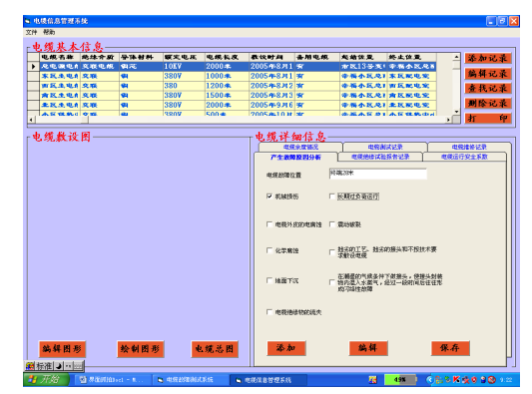The image size is (532, 394).
Task: Click the 添加记录 button
Action: click(487, 58)
